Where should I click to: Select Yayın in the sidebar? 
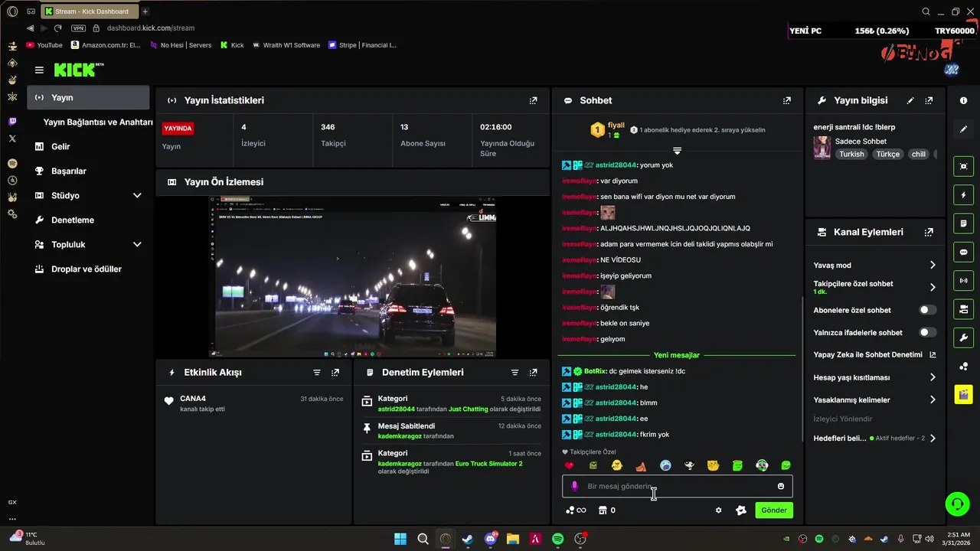point(88,97)
